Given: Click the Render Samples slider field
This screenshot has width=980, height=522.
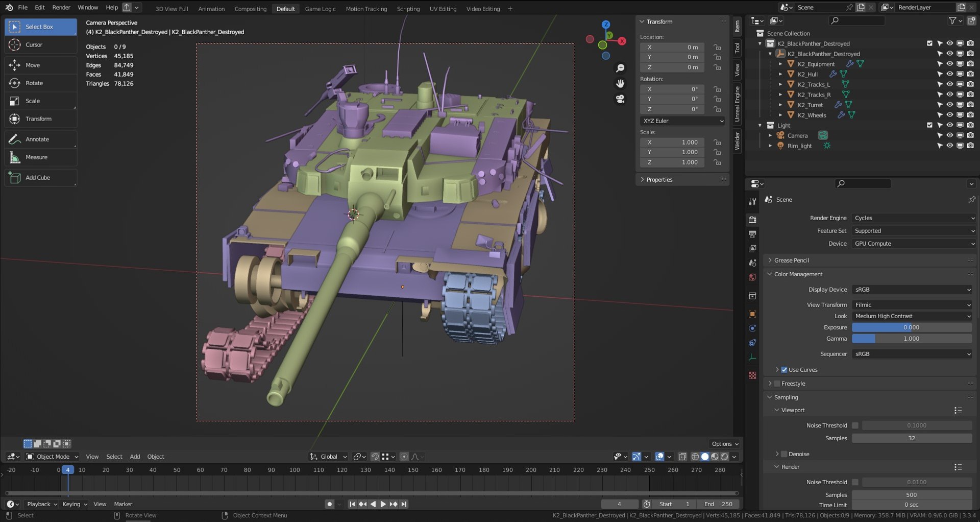Looking at the screenshot, I should (x=912, y=495).
